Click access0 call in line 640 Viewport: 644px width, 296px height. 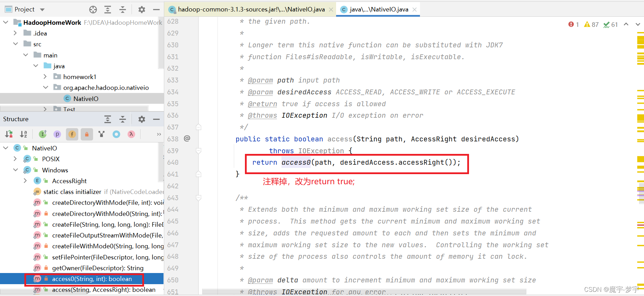coord(296,162)
